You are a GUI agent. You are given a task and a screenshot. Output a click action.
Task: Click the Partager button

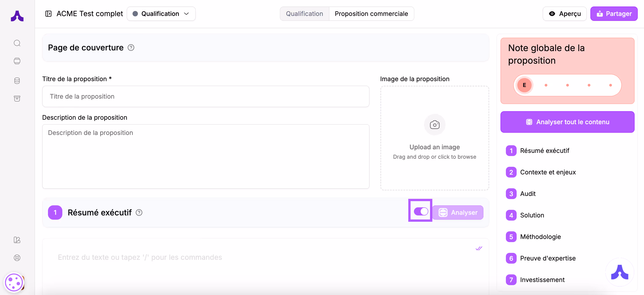click(x=614, y=14)
